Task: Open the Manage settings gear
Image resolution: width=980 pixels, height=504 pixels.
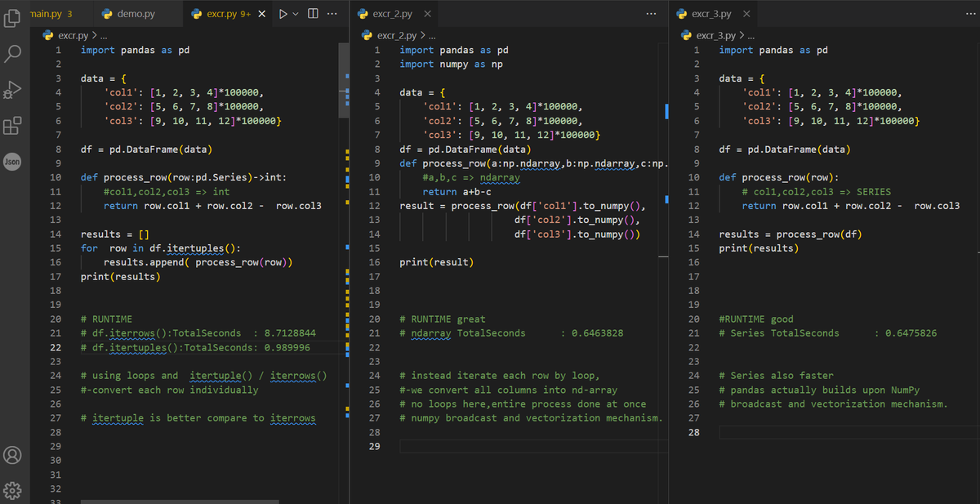Action: 13,490
